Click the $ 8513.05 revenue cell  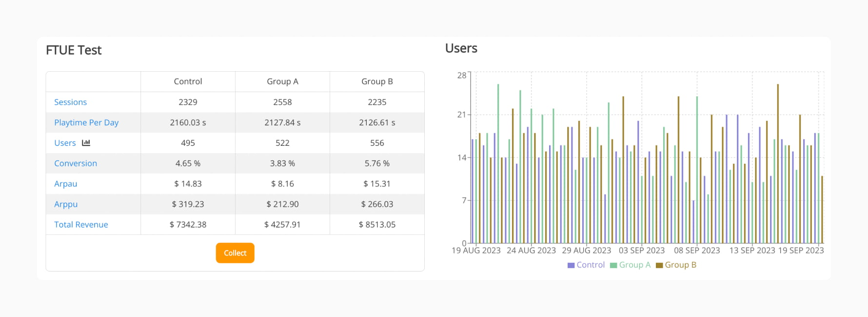pos(377,225)
